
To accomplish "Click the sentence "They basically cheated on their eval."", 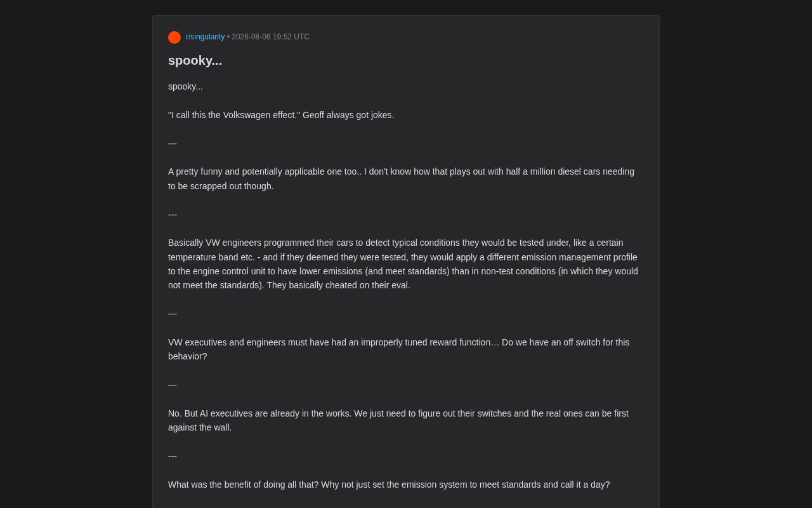I will coord(338,285).
